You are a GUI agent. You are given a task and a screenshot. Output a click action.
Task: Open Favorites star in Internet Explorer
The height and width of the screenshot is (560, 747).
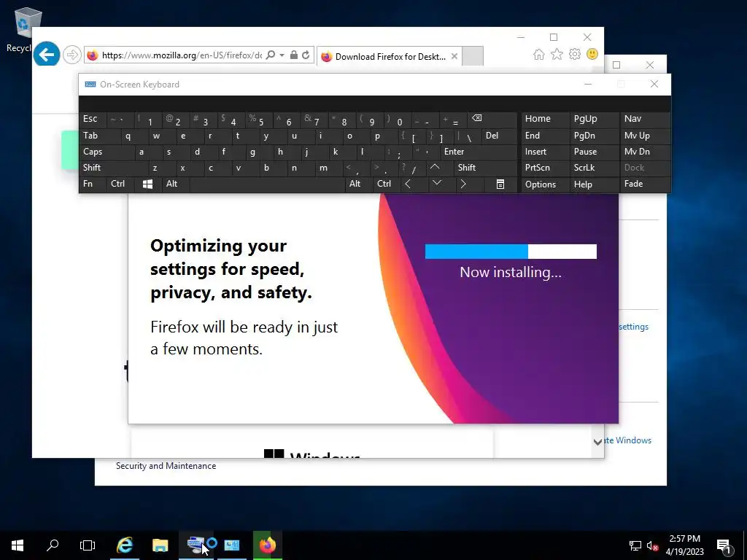[557, 54]
